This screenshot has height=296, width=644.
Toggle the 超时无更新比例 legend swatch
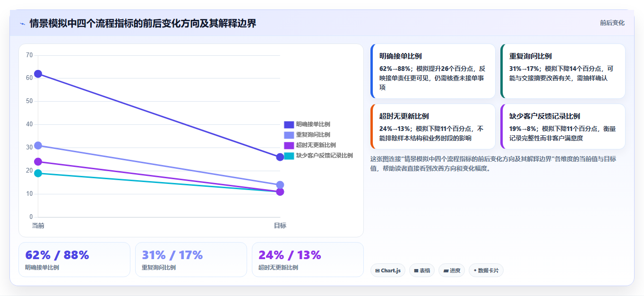289,145
